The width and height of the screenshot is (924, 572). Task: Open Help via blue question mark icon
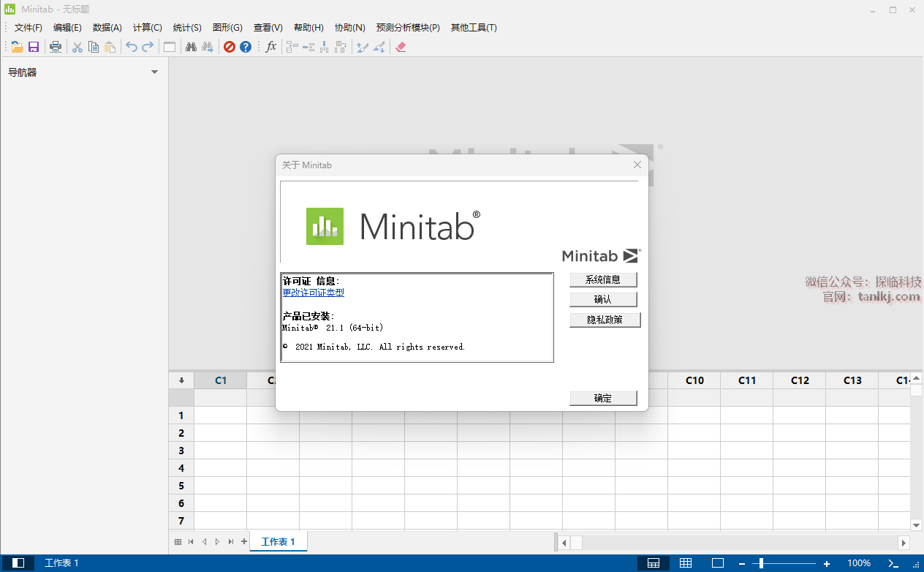[246, 47]
